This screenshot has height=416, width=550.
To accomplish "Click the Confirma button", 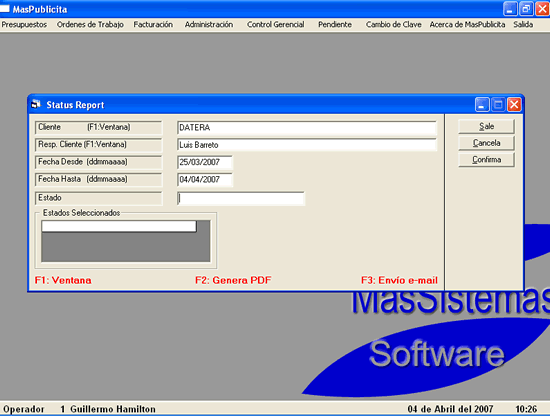I will tap(487, 160).
